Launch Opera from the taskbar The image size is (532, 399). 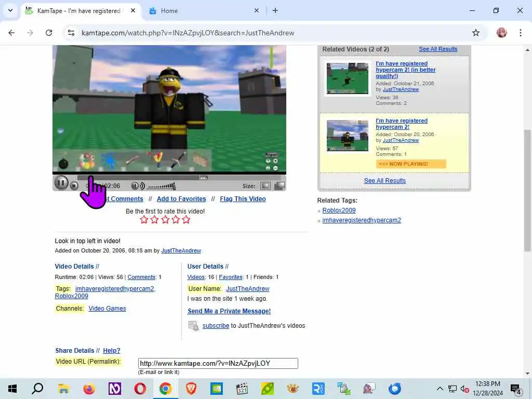140,389
